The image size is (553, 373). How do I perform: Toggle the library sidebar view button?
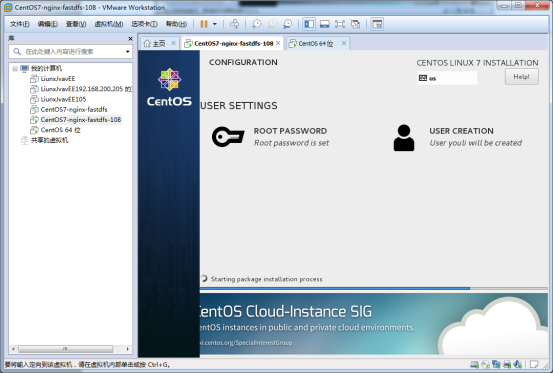pos(309,24)
